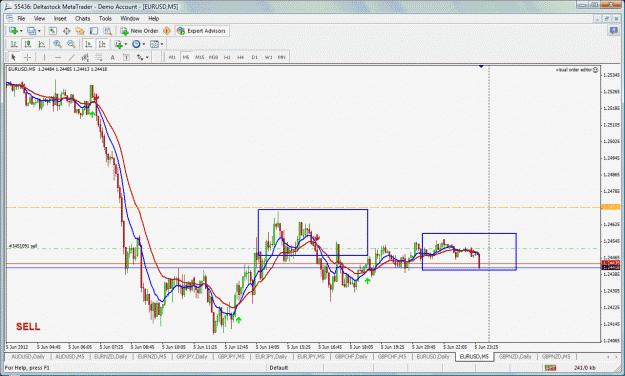Expand the Indicators dropdown arrow
The width and height of the screenshot is (625, 376).
click(126, 44)
